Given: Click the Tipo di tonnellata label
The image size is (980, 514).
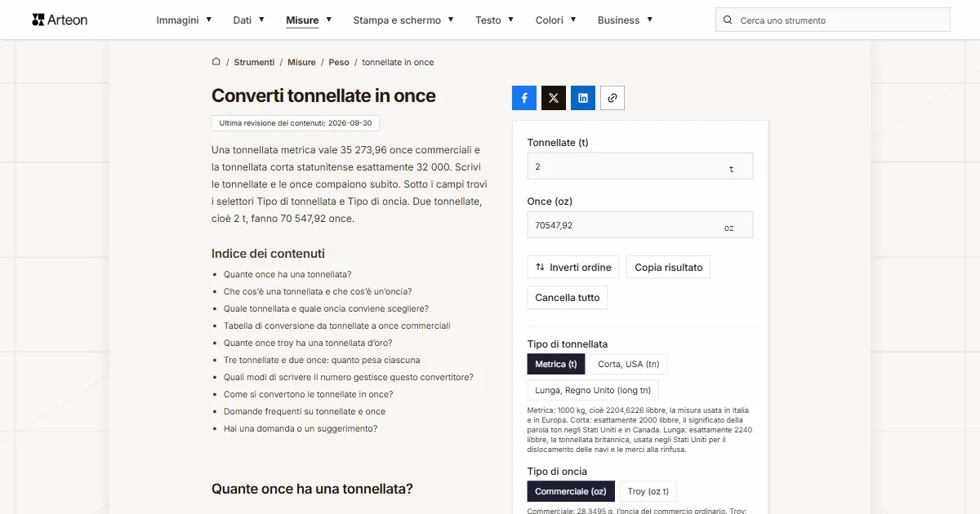Looking at the screenshot, I should pos(568,344).
